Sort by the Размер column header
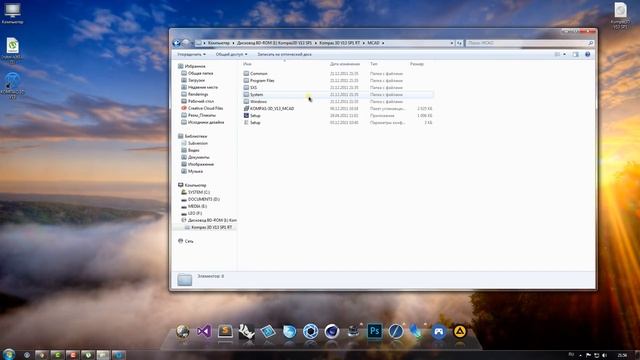The image size is (640, 360). point(417,64)
